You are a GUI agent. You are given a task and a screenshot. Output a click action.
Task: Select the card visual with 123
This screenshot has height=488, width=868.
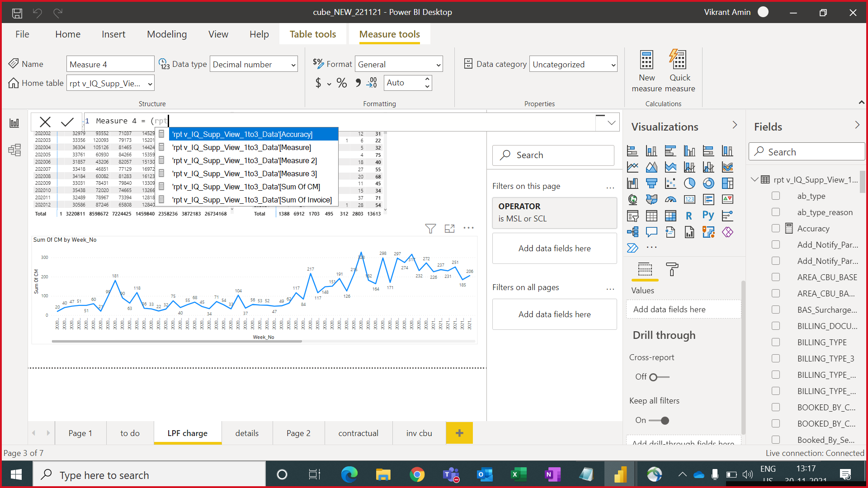pos(689,200)
